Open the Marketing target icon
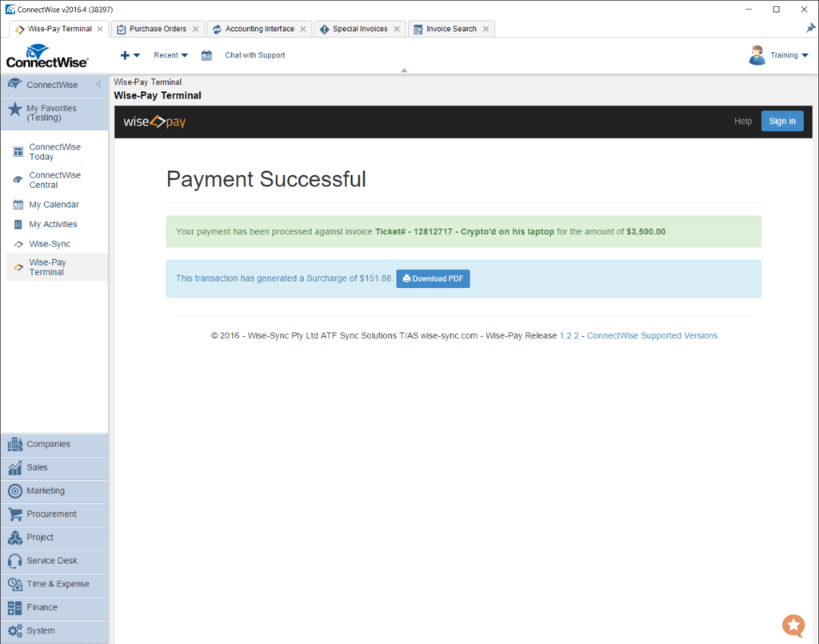Image resolution: width=819 pixels, height=644 pixels. click(x=15, y=491)
